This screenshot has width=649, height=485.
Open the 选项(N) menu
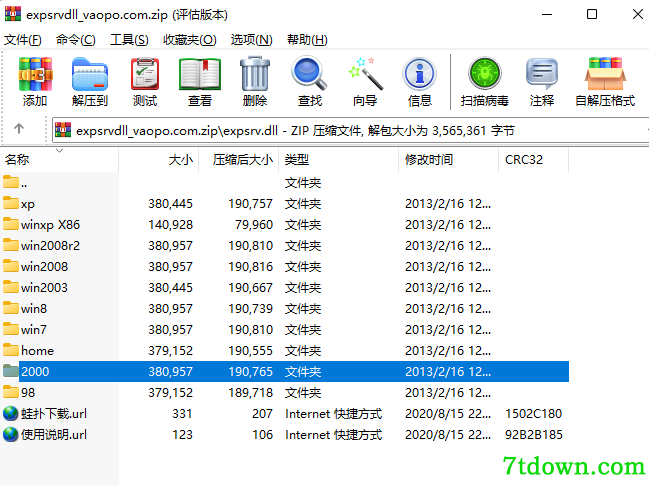tap(252, 40)
